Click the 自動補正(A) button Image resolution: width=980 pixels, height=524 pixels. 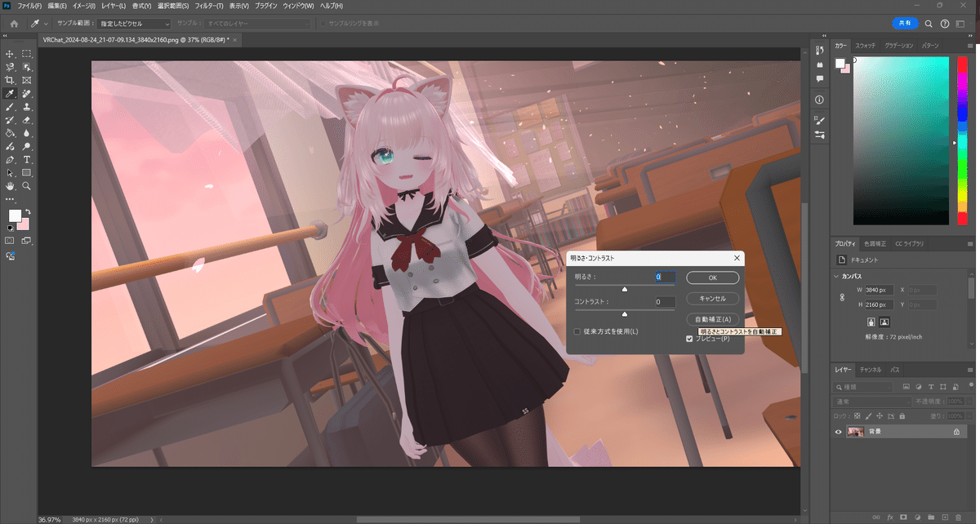coord(713,319)
